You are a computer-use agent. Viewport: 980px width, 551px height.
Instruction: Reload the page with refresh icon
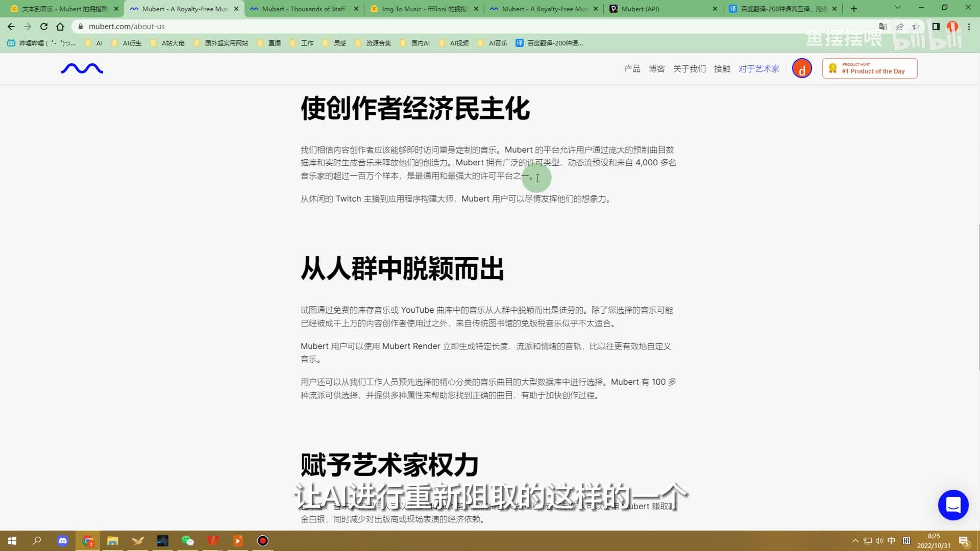coord(44,27)
